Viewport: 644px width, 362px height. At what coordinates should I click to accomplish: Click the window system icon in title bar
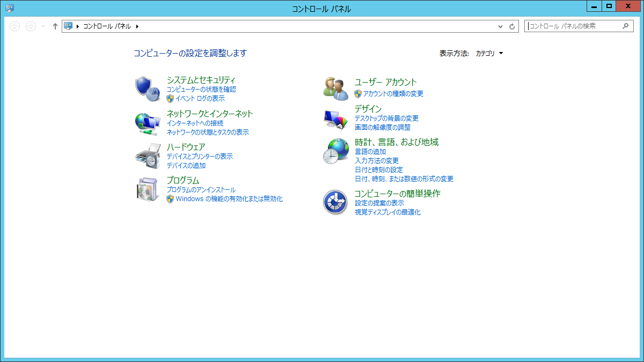(x=10, y=8)
